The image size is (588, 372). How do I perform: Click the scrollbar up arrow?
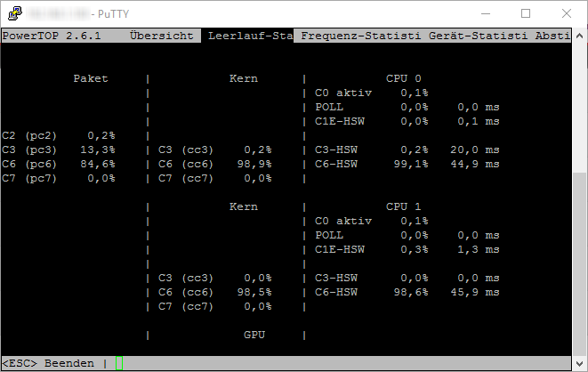pyautogui.click(x=579, y=36)
